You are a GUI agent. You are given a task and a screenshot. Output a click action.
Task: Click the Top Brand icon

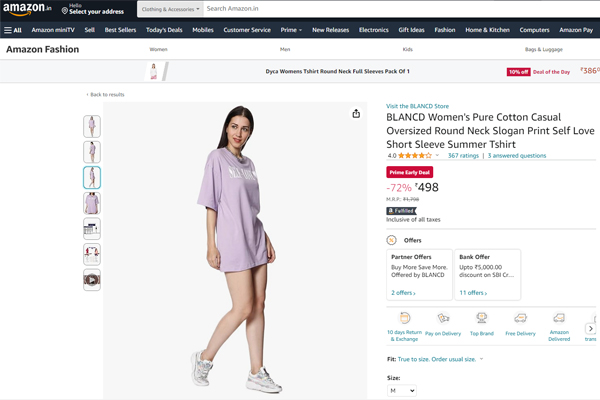pyautogui.click(x=481, y=318)
